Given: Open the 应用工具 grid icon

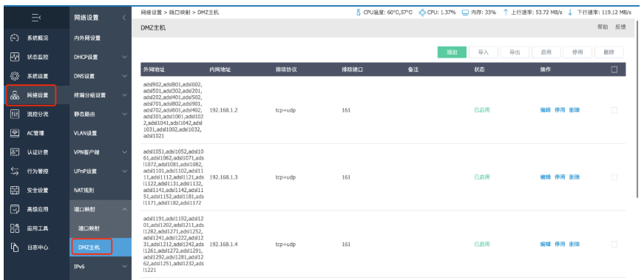Looking at the screenshot, I should [x=15, y=228].
